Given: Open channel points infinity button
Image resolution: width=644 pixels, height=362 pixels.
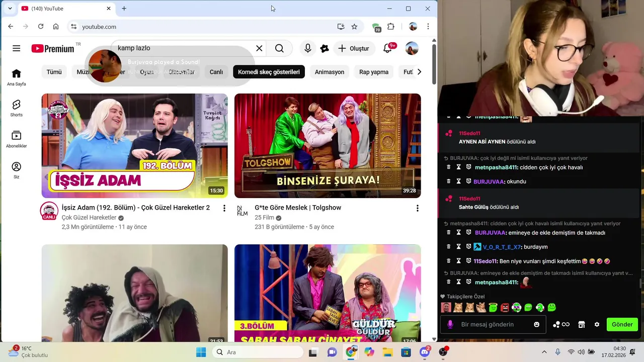Looking at the screenshot, I should click(x=561, y=324).
